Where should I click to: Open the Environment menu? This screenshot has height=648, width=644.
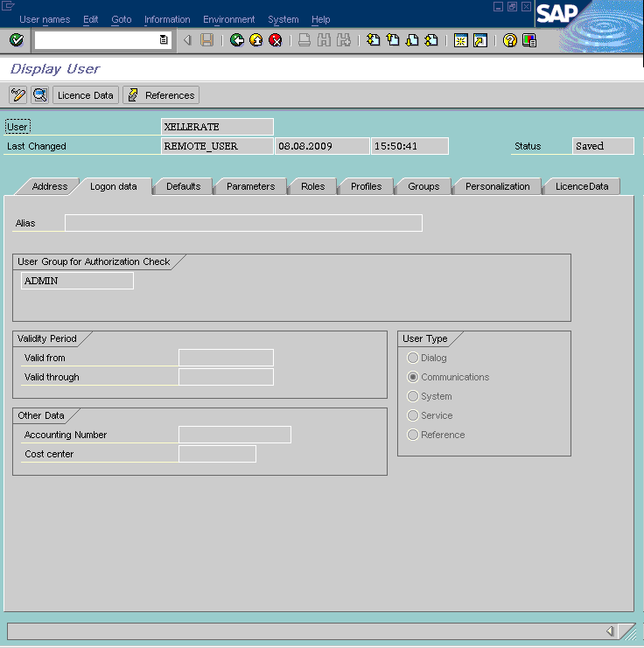[x=228, y=19]
